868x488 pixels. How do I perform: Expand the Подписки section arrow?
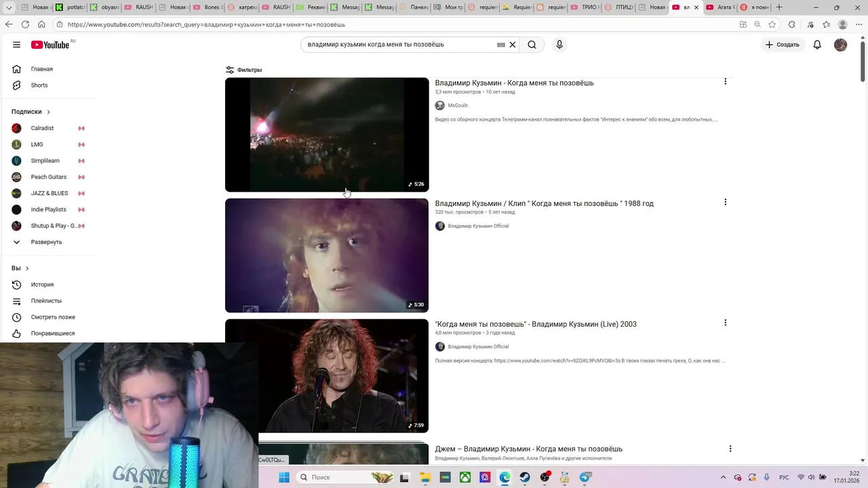point(48,112)
